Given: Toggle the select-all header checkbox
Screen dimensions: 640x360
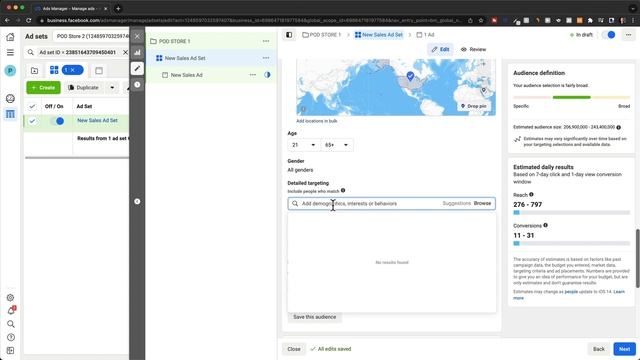Looking at the screenshot, I should tap(32, 106).
